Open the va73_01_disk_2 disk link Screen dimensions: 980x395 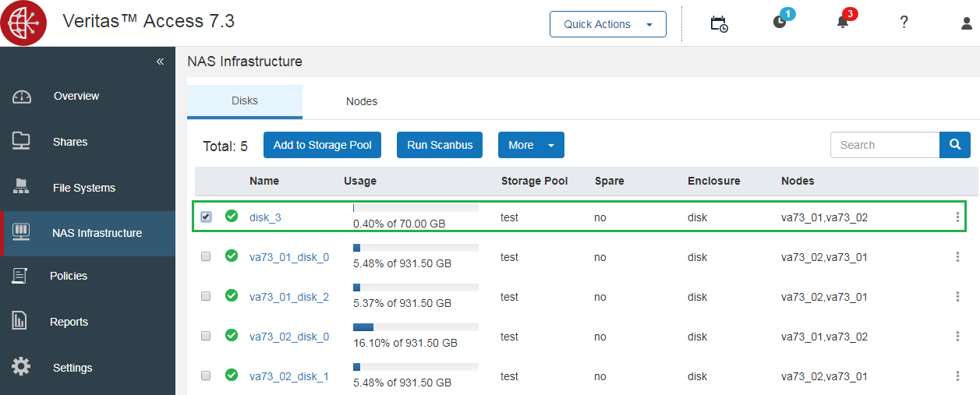pos(289,297)
